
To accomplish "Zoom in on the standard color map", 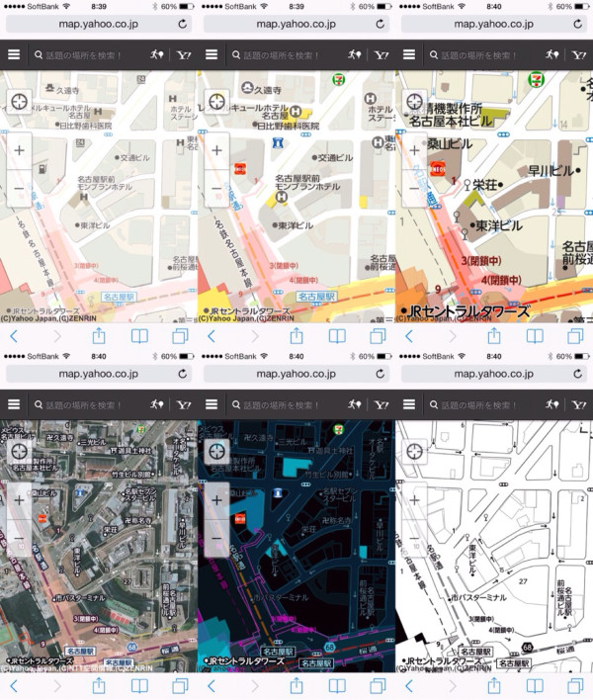I will [216, 150].
